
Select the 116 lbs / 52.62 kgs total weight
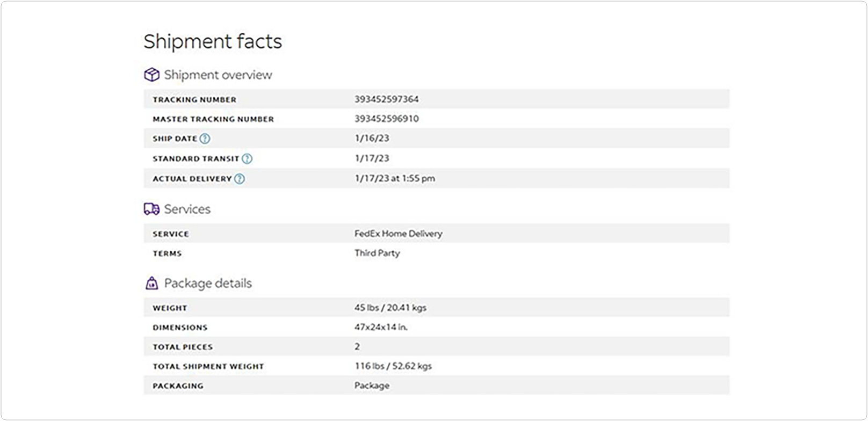[x=393, y=366]
